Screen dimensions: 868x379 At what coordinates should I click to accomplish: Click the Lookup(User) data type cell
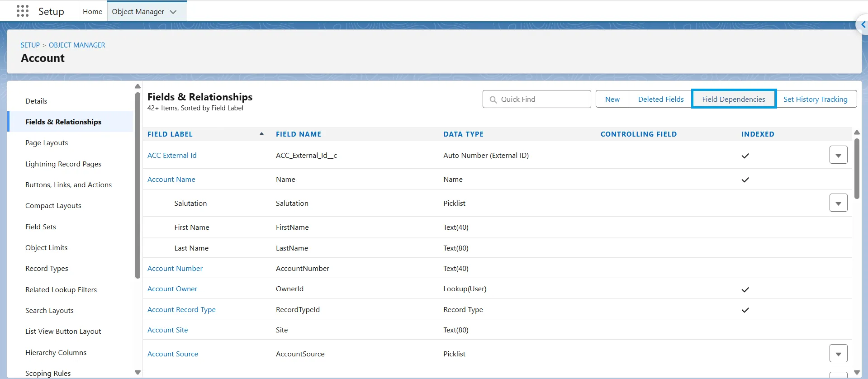[x=465, y=289]
